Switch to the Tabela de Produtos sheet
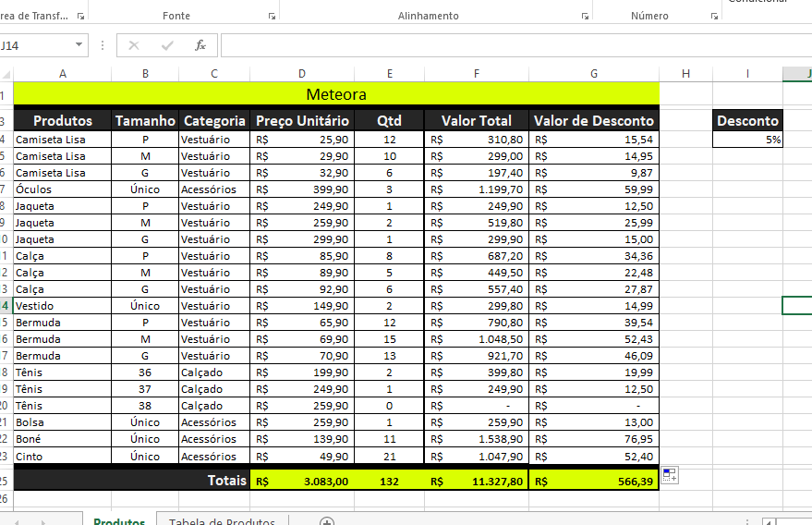Screen dimensions: 812x525 222,521
